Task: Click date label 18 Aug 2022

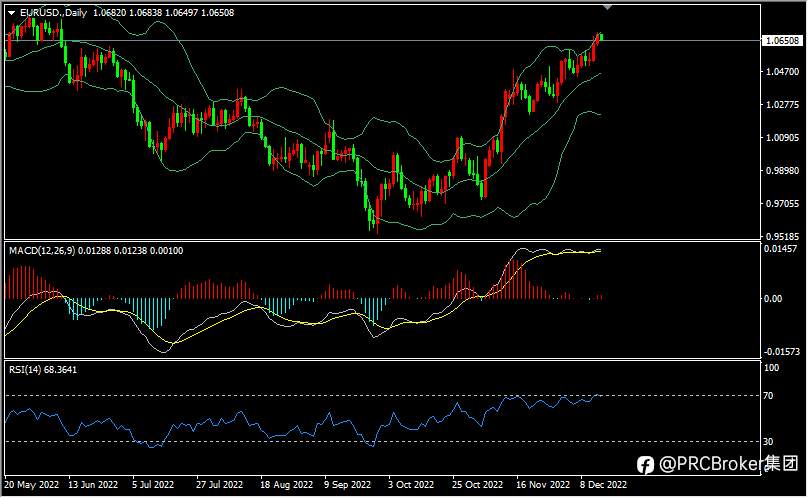Action: 287,485
